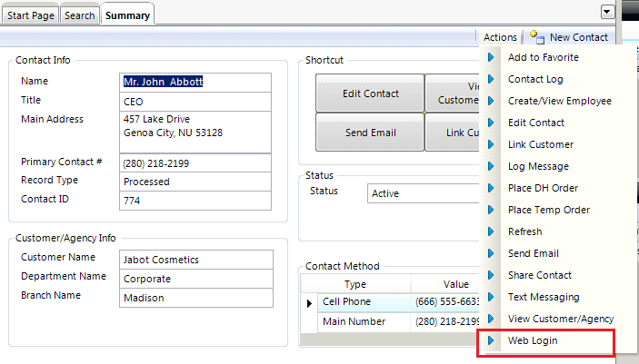Click the Title field showing CEO
Viewport: 639px width, 364px height.
(195, 102)
